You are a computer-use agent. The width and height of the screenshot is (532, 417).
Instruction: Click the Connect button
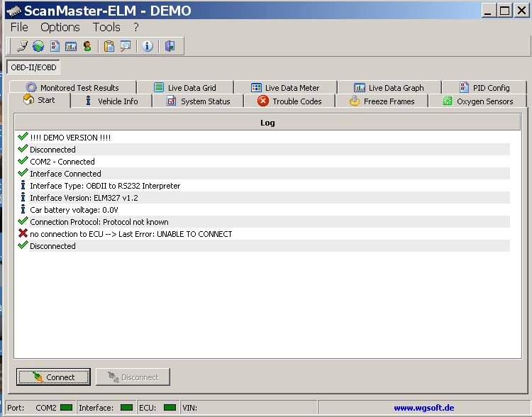(53, 377)
